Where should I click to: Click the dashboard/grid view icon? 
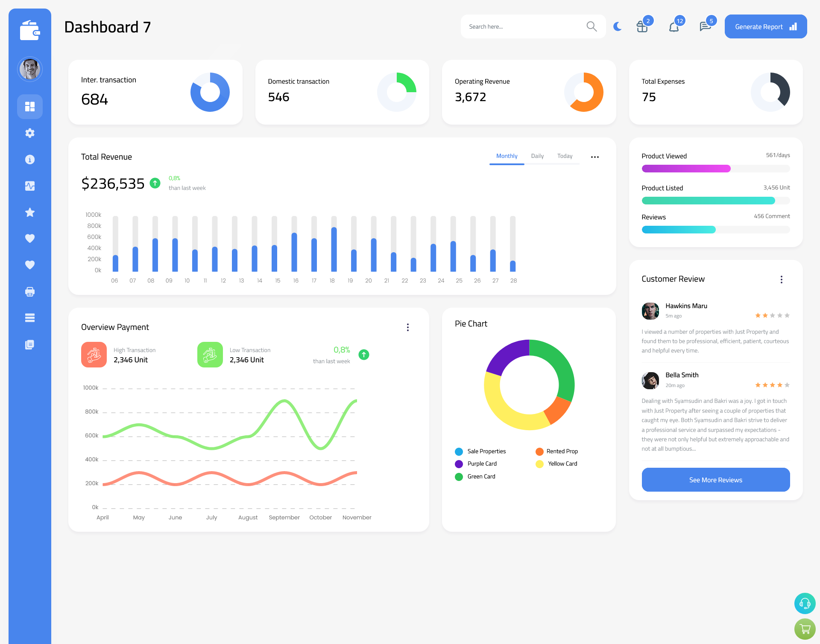pyautogui.click(x=30, y=106)
